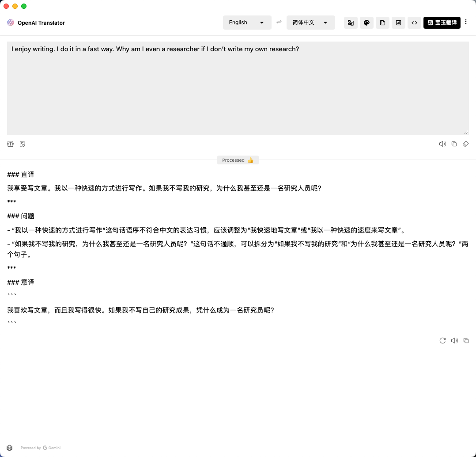The image size is (476, 457).
Task: Select the analyze chart mode icon
Action: click(398, 23)
